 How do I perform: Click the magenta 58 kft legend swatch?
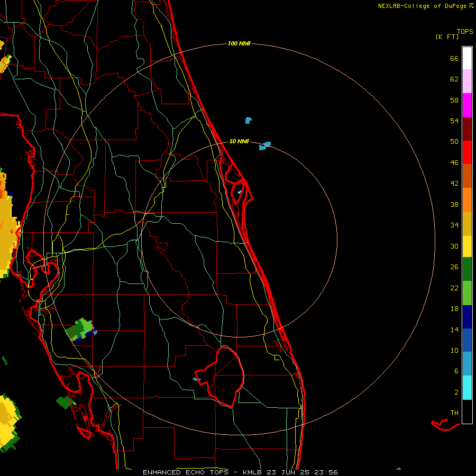(467, 105)
